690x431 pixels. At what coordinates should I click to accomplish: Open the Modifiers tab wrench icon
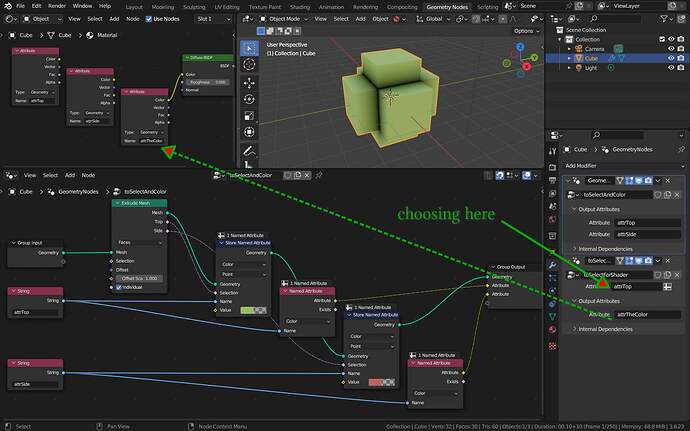point(553,265)
